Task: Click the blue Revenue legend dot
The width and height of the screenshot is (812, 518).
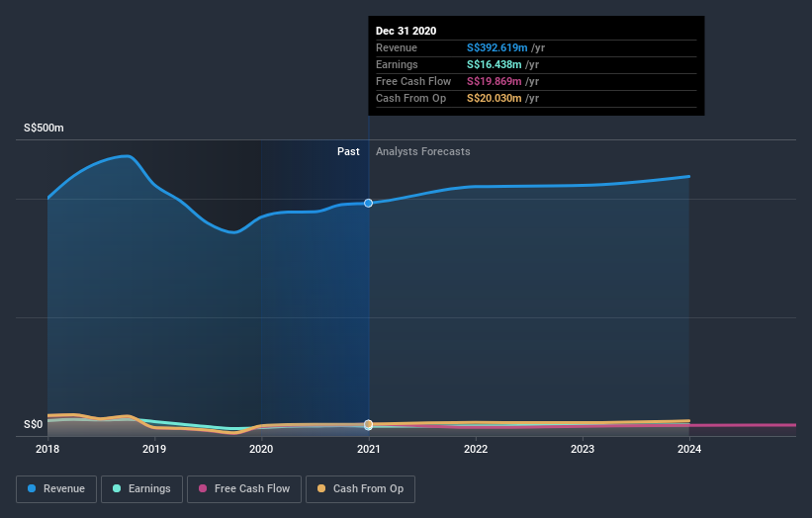Action: (x=32, y=488)
